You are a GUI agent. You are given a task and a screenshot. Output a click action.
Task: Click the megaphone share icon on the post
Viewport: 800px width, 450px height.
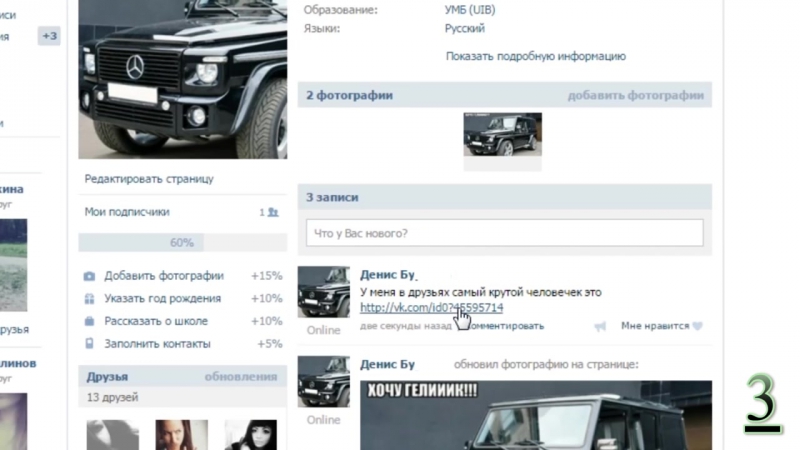click(x=600, y=326)
